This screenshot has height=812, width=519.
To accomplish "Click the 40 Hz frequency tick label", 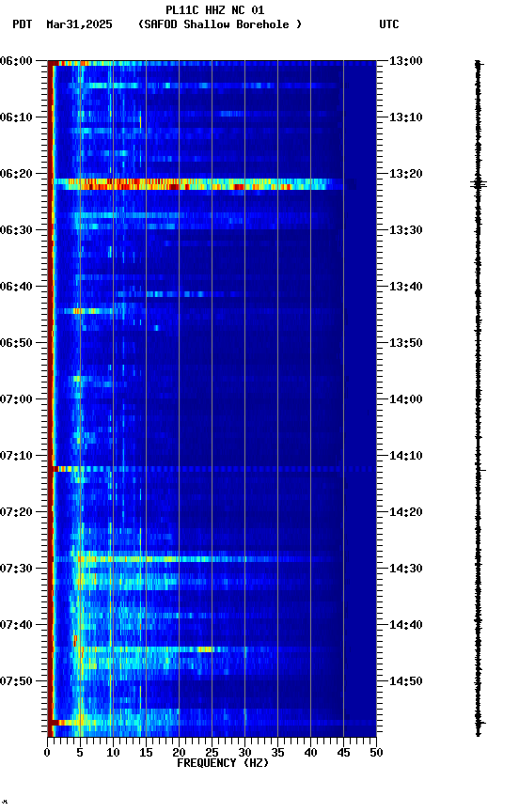I will pos(311,753).
